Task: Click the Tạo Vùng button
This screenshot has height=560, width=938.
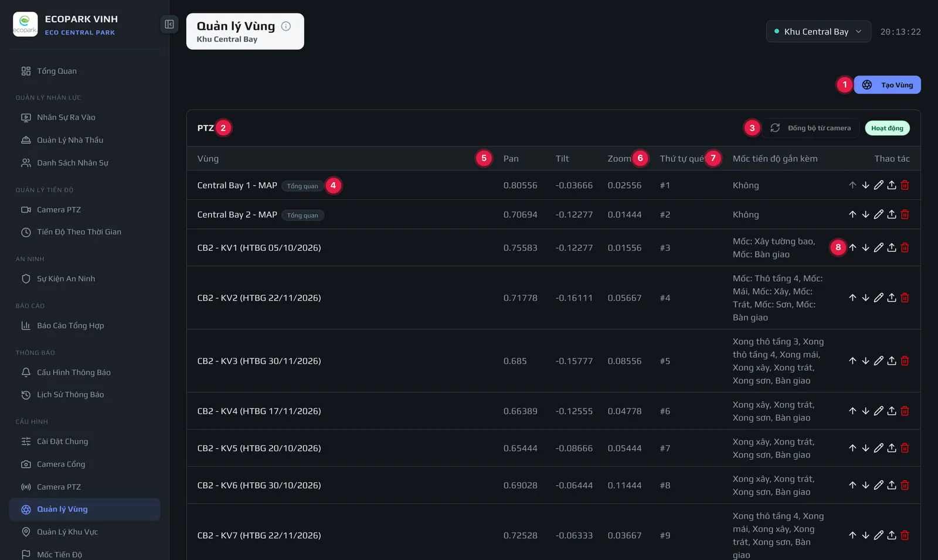Action: (888, 85)
